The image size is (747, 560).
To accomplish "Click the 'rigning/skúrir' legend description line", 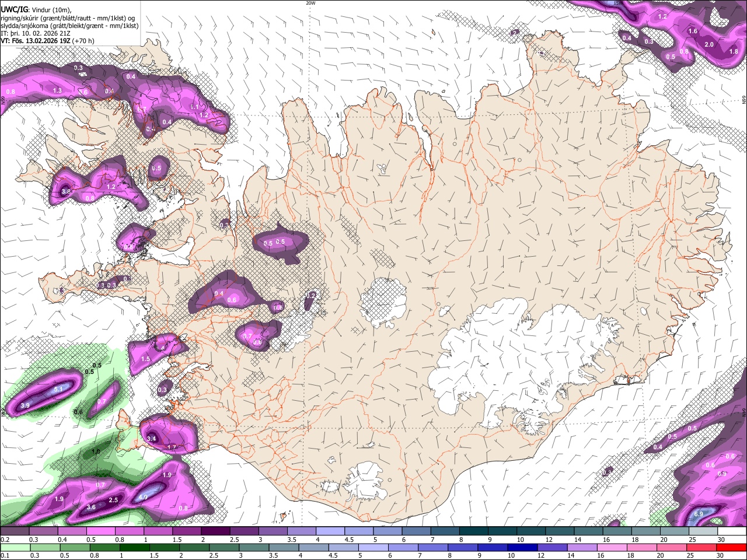I will click(67, 18).
